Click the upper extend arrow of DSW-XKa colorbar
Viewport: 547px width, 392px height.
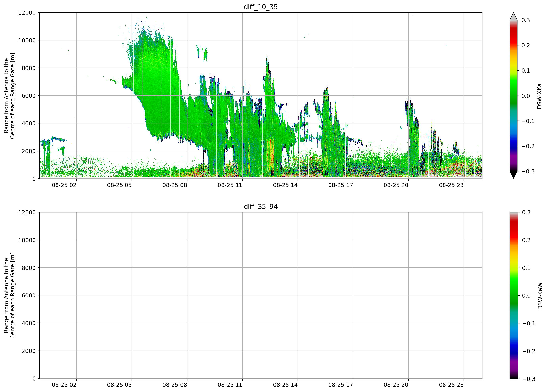(x=513, y=17)
